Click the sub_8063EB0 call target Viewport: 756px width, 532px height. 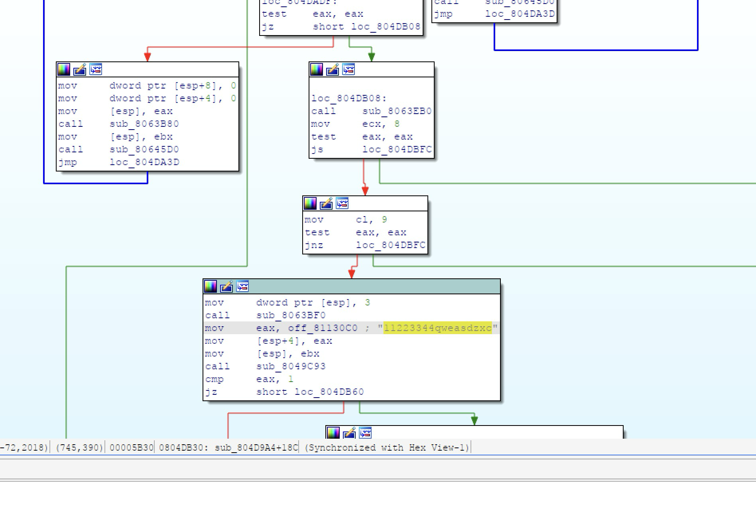(397, 111)
